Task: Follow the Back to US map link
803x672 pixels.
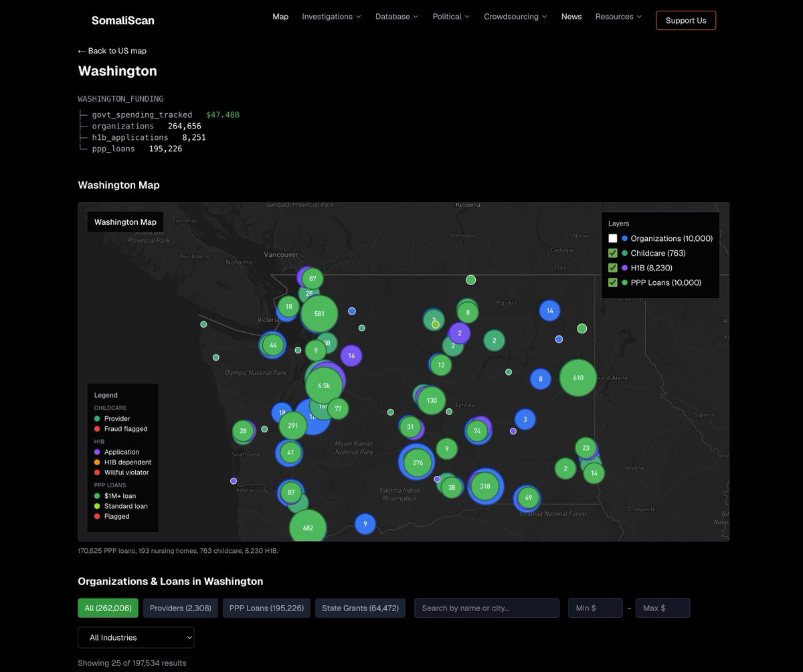Action: click(112, 51)
